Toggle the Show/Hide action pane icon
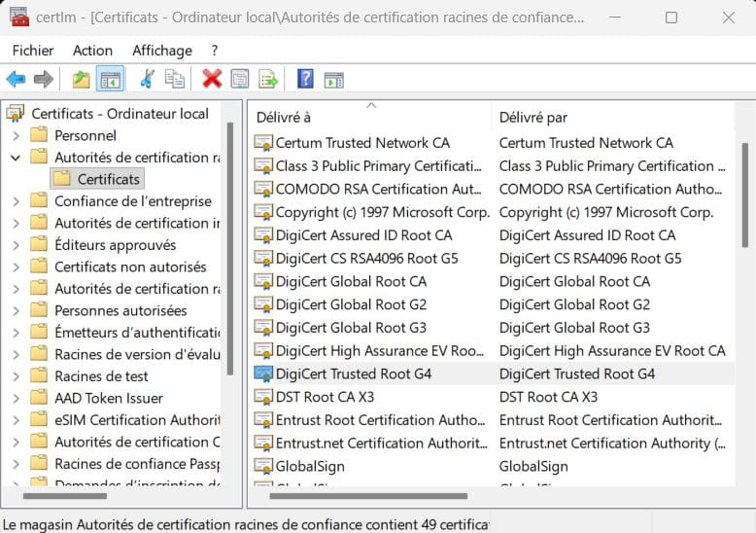The width and height of the screenshot is (756, 533). [333, 80]
